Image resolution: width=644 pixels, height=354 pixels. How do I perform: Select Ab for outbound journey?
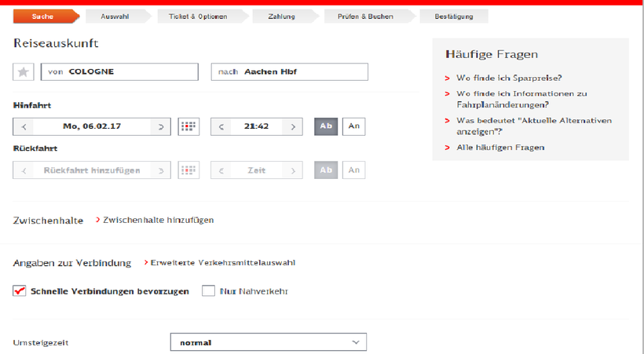tap(326, 126)
